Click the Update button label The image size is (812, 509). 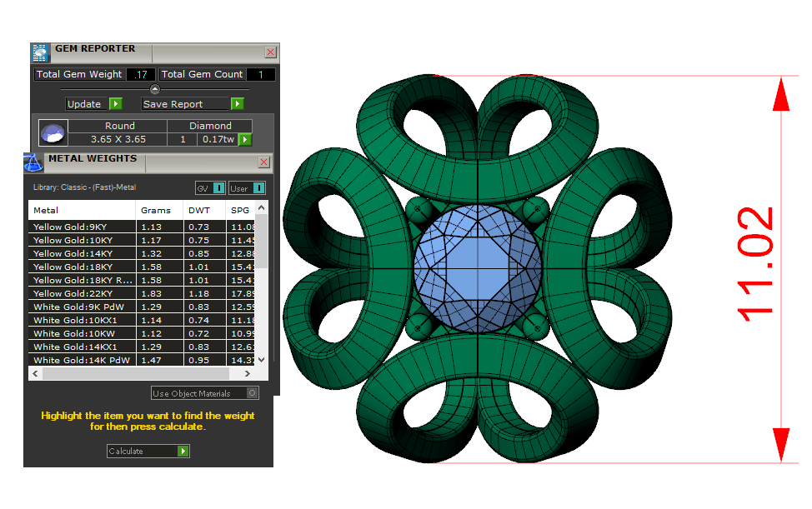point(84,104)
